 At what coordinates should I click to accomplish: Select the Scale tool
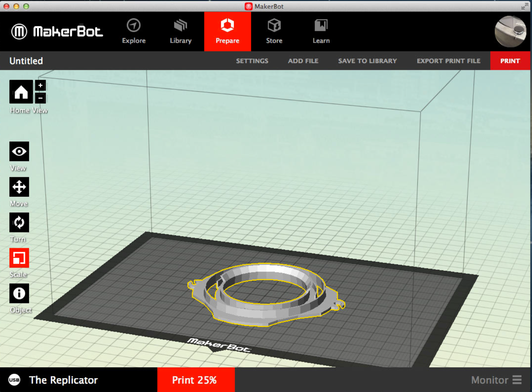pos(19,258)
